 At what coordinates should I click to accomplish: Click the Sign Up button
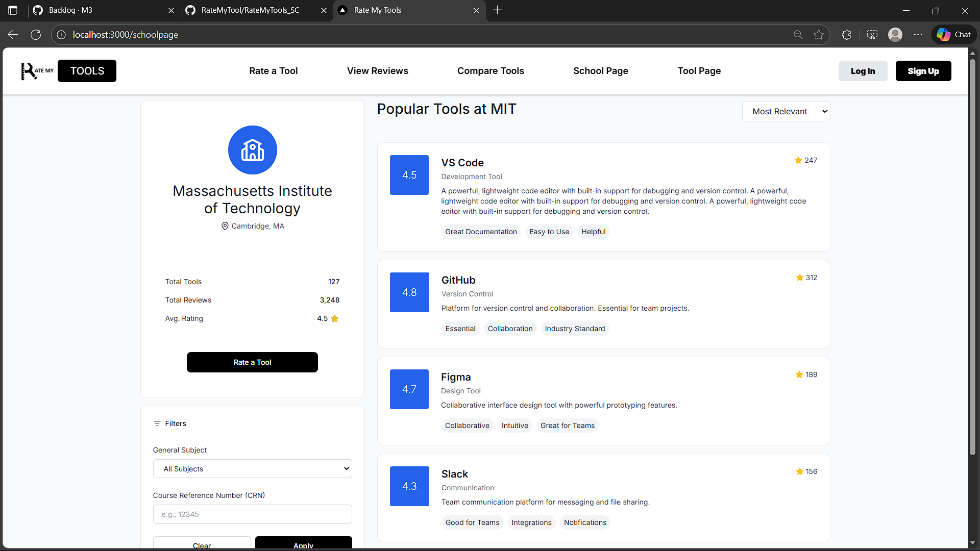pos(923,71)
